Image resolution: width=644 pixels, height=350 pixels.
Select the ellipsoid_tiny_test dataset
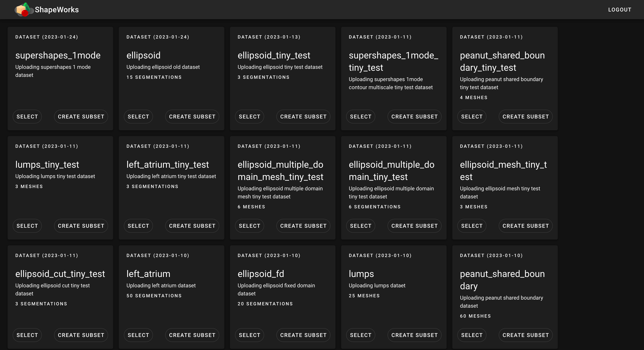click(x=249, y=116)
